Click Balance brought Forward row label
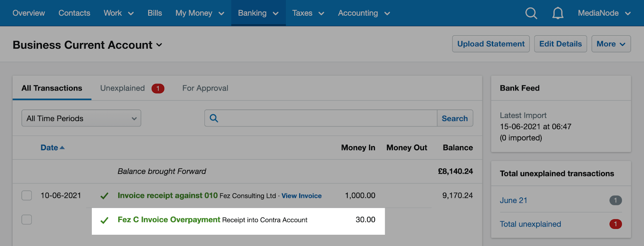Image resolution: width=644 pixels, height=246 pixels. click(x=162, y=171)
